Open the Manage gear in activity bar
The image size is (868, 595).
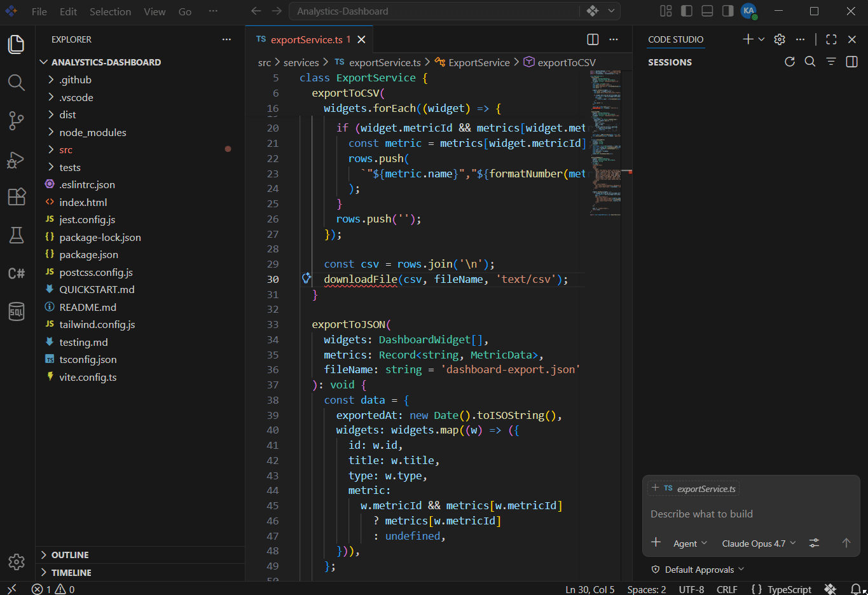pyautogui.click(x=17, y=562)
